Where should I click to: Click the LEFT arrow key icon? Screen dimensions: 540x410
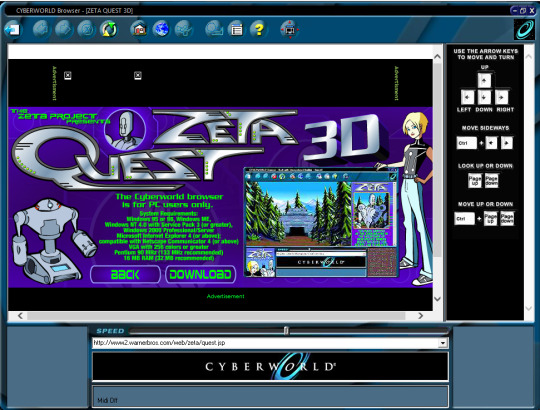[x=467, y=97]
